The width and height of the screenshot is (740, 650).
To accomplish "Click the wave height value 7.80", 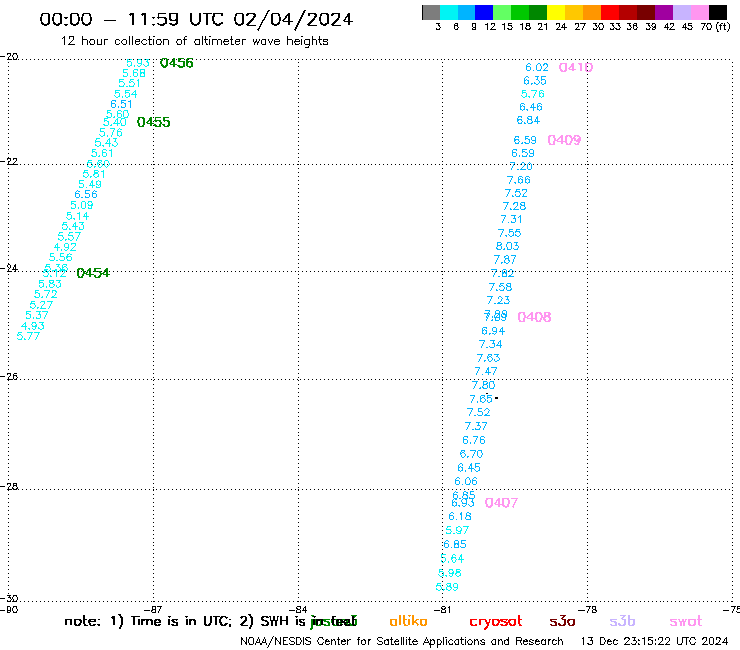I will (x=484, y=385).
